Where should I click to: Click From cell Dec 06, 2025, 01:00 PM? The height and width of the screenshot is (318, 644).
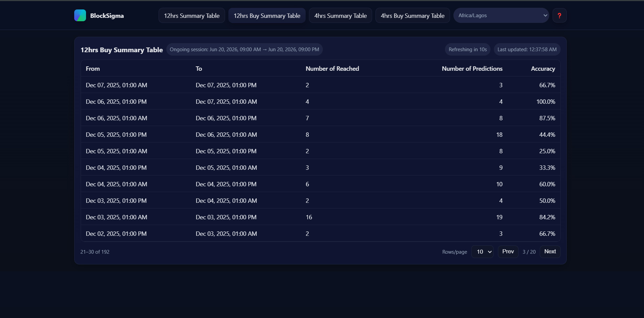[x=116, y=102]
